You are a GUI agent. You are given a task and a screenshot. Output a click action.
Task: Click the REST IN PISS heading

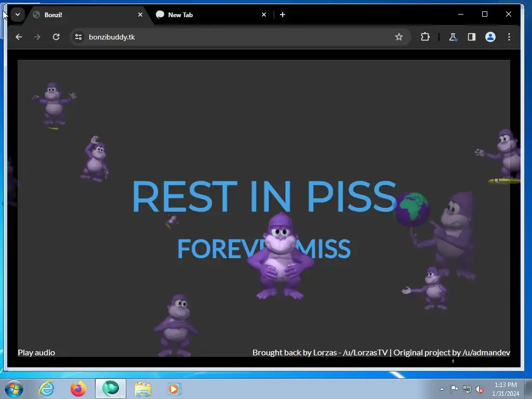point(264,196)
